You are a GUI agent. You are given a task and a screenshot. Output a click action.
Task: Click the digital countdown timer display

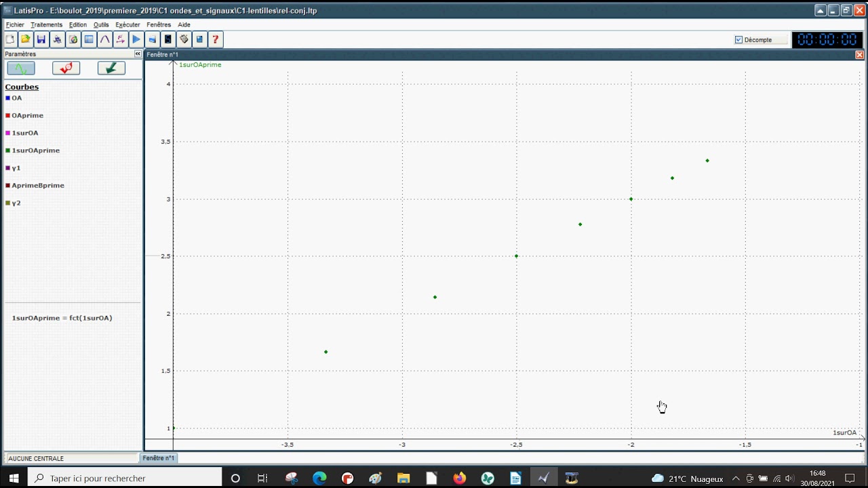827,40
